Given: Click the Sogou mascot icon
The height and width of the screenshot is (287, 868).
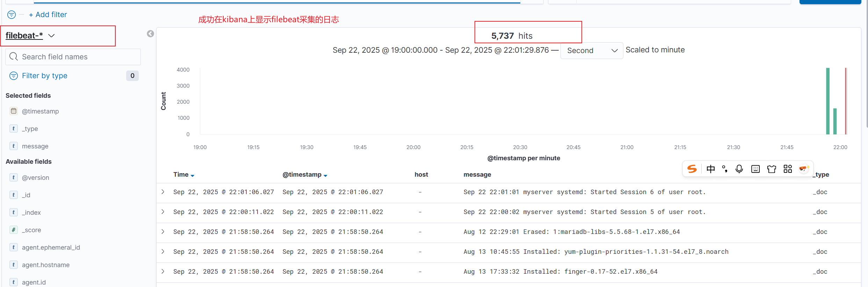Looking at the screenshot, I should (804, 169).
